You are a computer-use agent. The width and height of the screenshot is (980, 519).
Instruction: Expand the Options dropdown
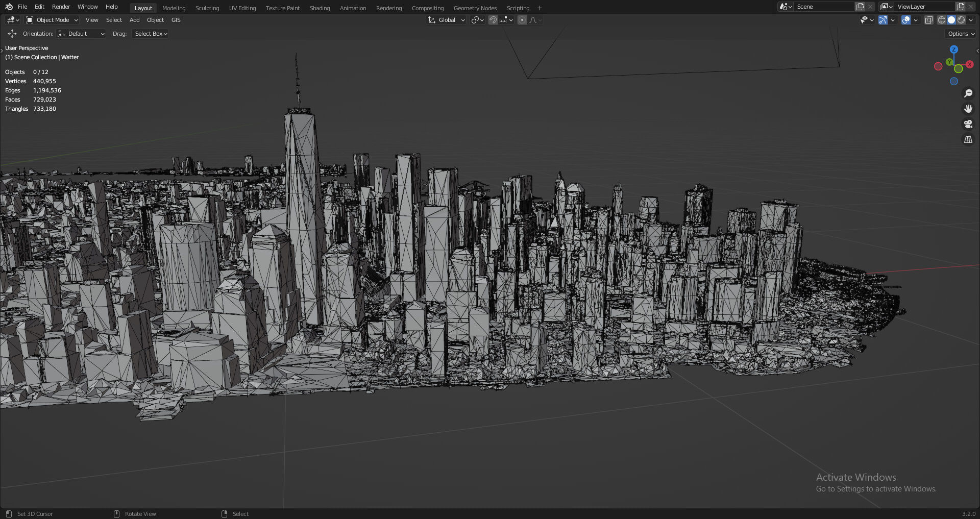pyautogui.click(x=961, y=34)
